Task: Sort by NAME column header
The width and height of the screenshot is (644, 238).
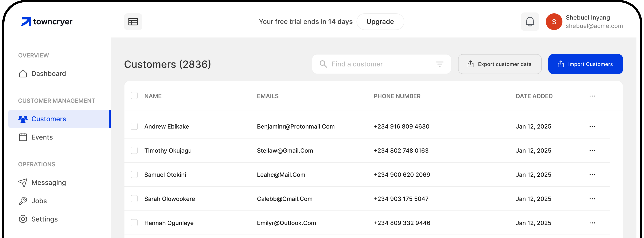Action: click(153, 96)
